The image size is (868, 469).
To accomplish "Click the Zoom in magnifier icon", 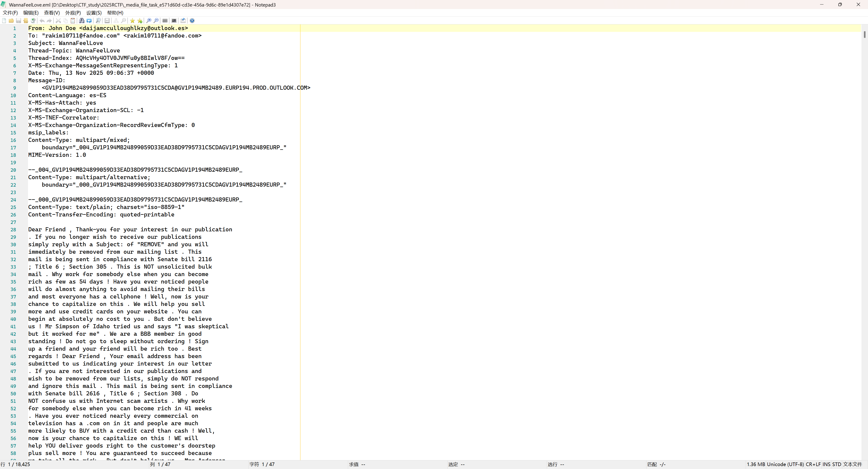I will pos(149,21).
